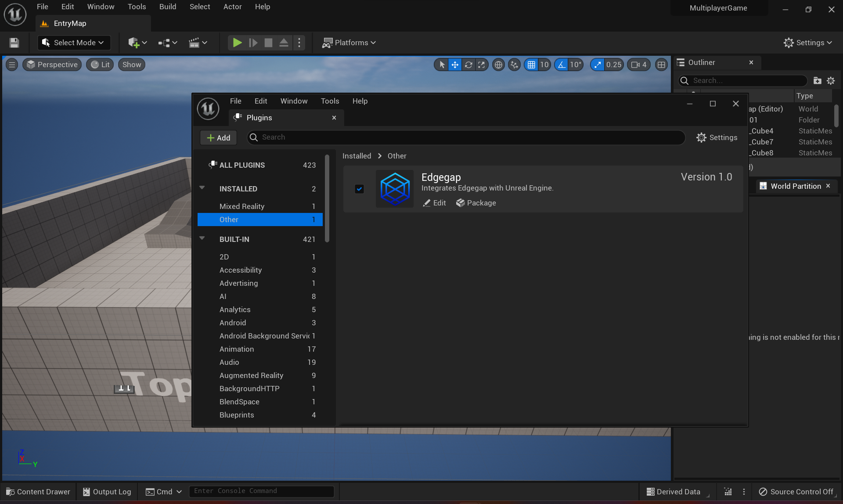Click Package for Edgegap plugin

pos(476,203)
